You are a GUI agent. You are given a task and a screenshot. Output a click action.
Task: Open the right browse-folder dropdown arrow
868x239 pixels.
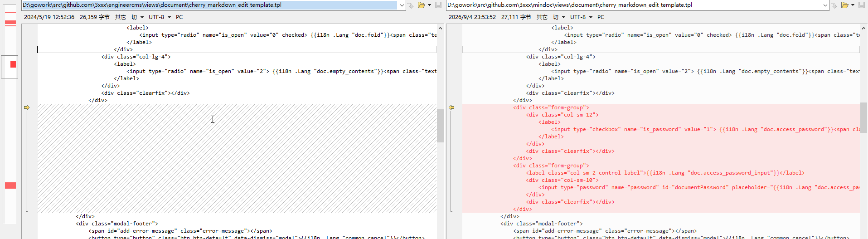pos(853,5)
